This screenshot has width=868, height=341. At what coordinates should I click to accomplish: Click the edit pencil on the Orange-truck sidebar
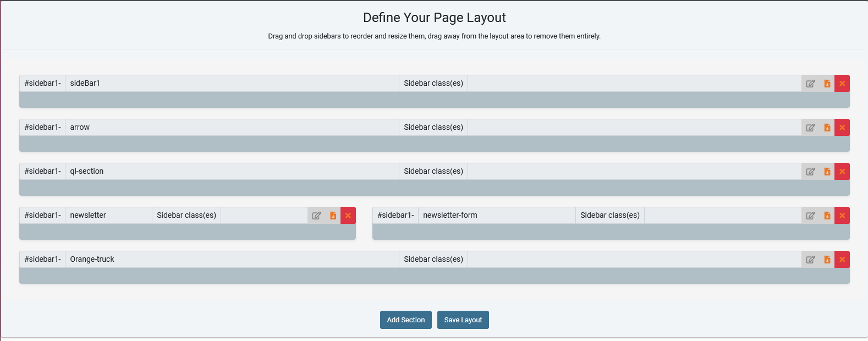pos(810,260)
